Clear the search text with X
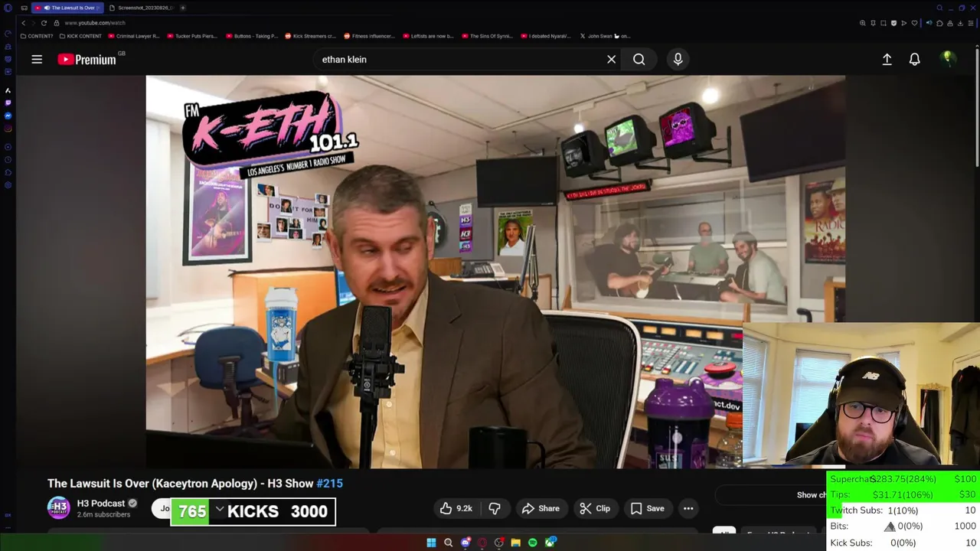 tap(611, 59)
